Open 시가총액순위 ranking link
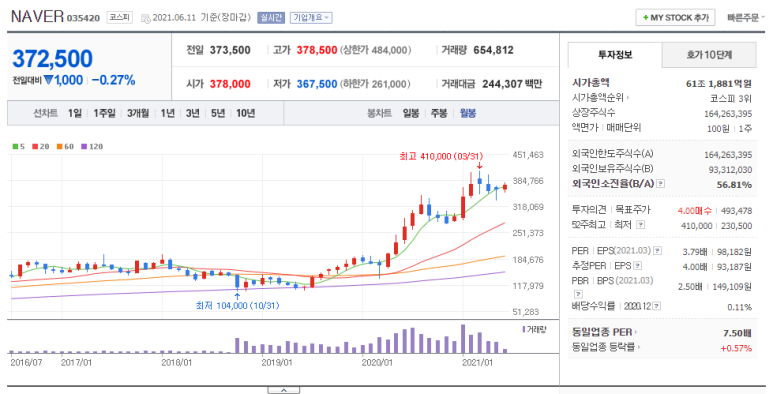The width and height of the screenshot is (773, 394). 600,98
